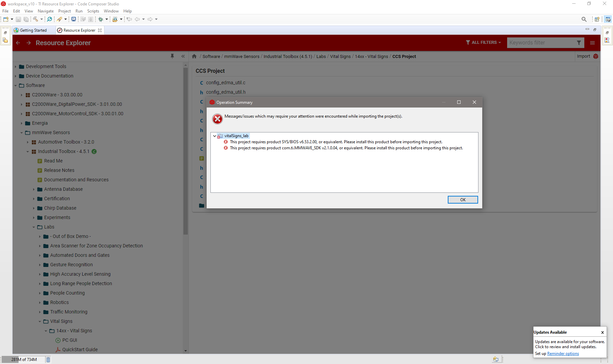Open the Debug bug dropdown arrow
The image size is (613, 364).
(x=107, y=19)
